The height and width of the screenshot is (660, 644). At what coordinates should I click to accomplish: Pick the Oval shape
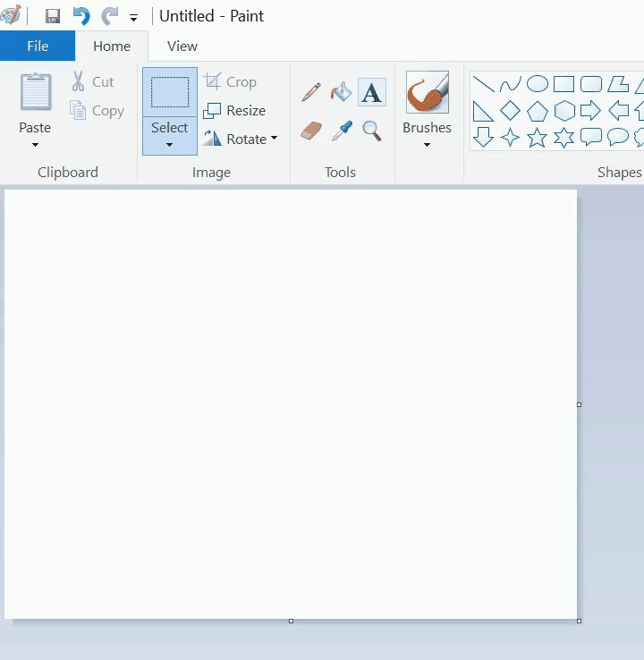point(537,84)
